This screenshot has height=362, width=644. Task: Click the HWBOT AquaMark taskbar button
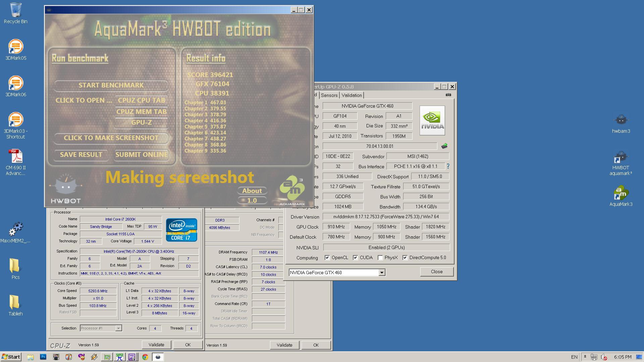(158, 357)
